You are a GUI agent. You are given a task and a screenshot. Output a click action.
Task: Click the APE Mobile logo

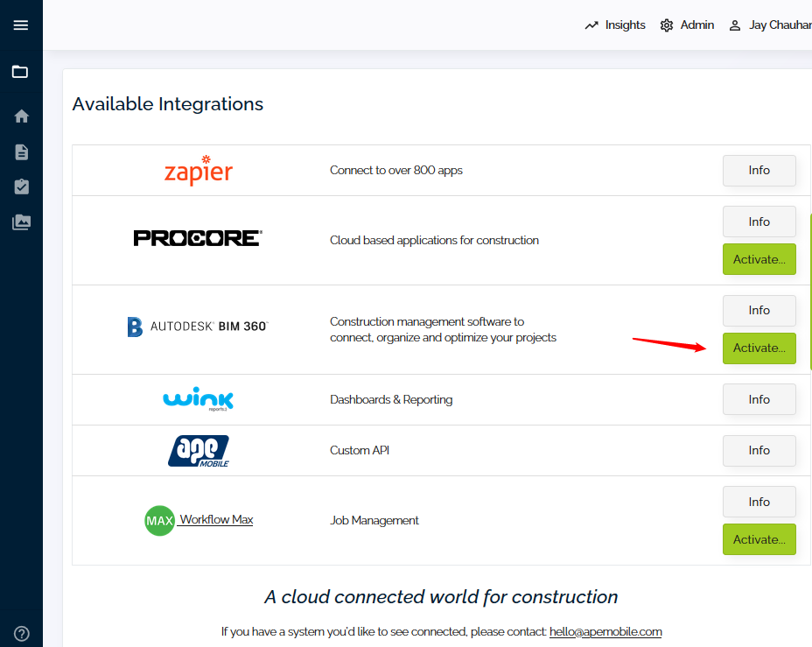pyautogui.click(x=199, y=451)
